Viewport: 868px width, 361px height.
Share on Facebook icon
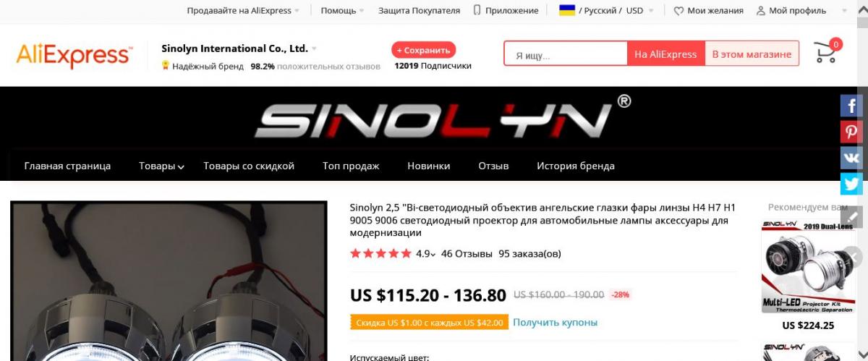pyautogui.click(x=851, y=106)
